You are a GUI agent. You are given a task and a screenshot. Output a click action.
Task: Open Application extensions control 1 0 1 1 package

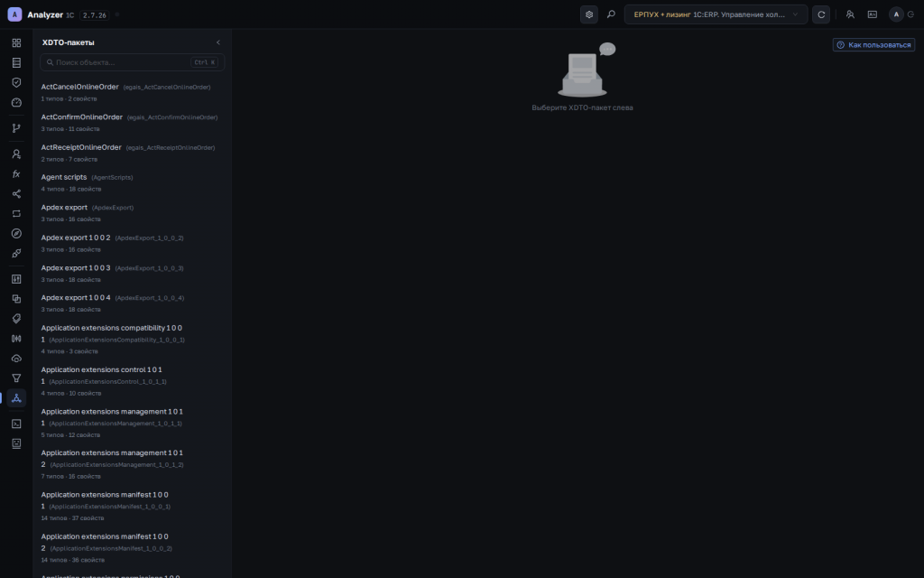132,381
